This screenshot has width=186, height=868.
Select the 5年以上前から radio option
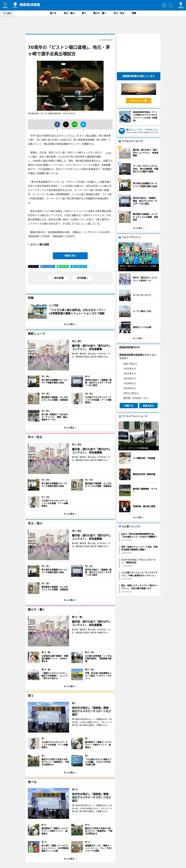(121, 393)
